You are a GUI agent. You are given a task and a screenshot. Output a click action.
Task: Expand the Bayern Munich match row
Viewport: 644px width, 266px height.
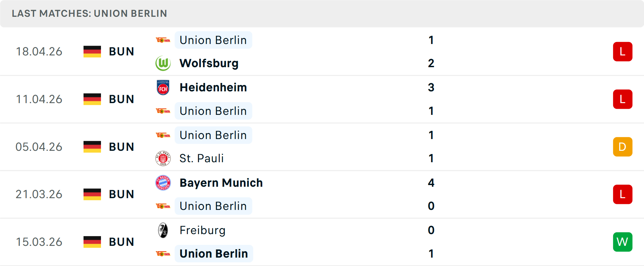click(x=322, y=194)
